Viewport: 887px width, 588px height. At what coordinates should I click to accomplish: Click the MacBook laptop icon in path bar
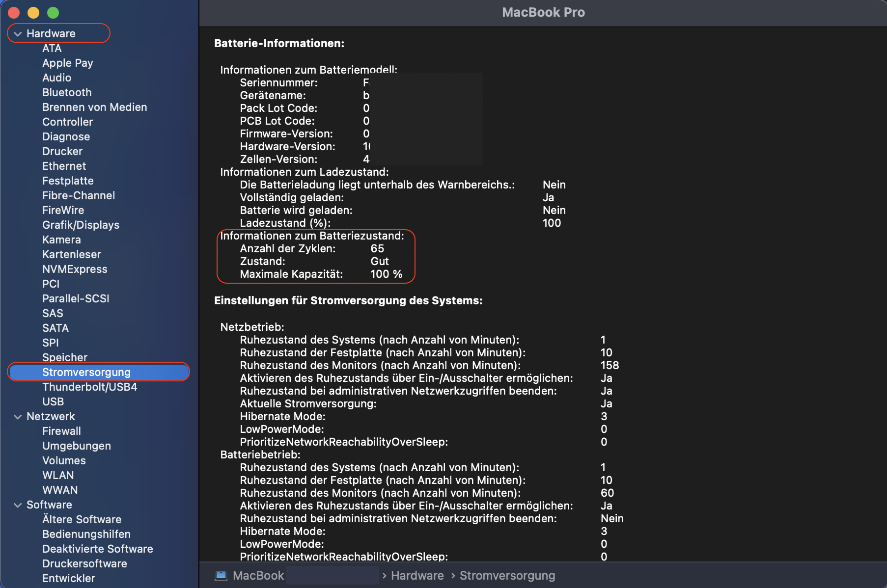click(221, 575)
